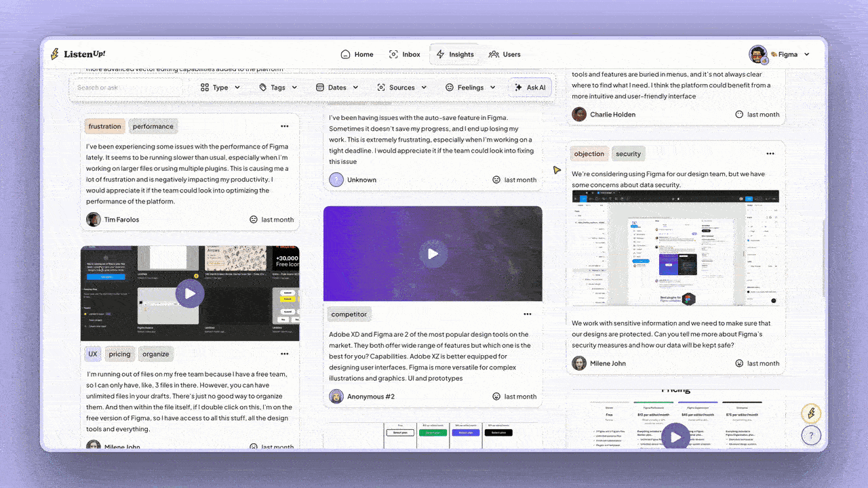The width and height of the screenshot is (868, 488).
Task: Click smiley icon on Milene John security card
Action: coord(739,363)
